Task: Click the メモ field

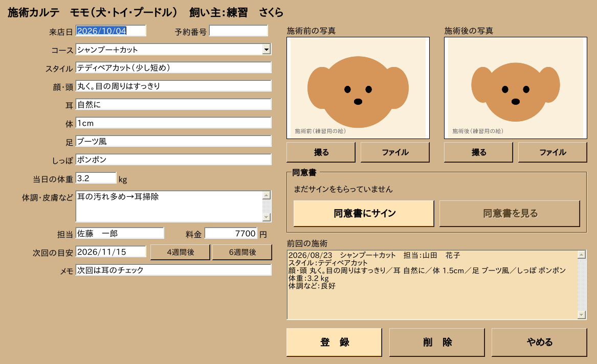Action: pyautogui.click(x=173, y=269)
